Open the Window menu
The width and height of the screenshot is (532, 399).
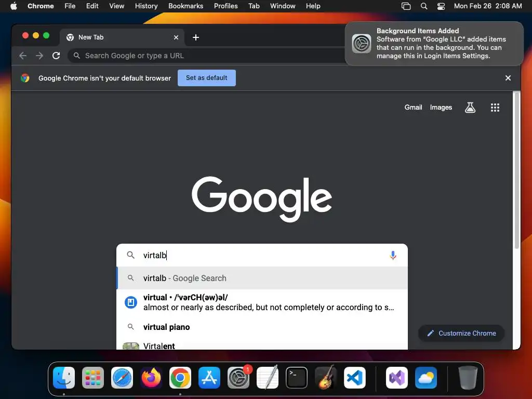283,6
